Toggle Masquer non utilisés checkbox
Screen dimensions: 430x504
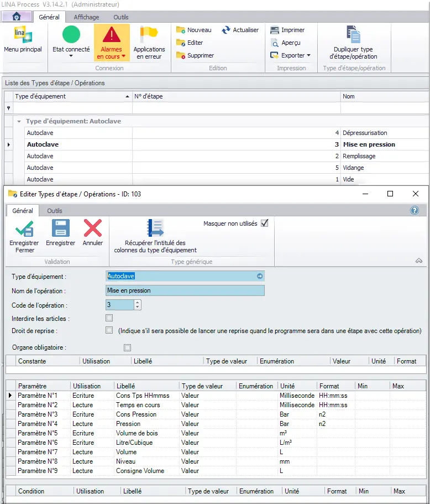pos(265,223)
